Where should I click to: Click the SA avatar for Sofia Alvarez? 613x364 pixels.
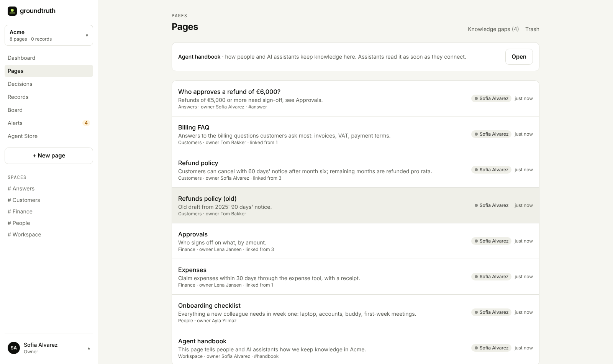(14, 348)
